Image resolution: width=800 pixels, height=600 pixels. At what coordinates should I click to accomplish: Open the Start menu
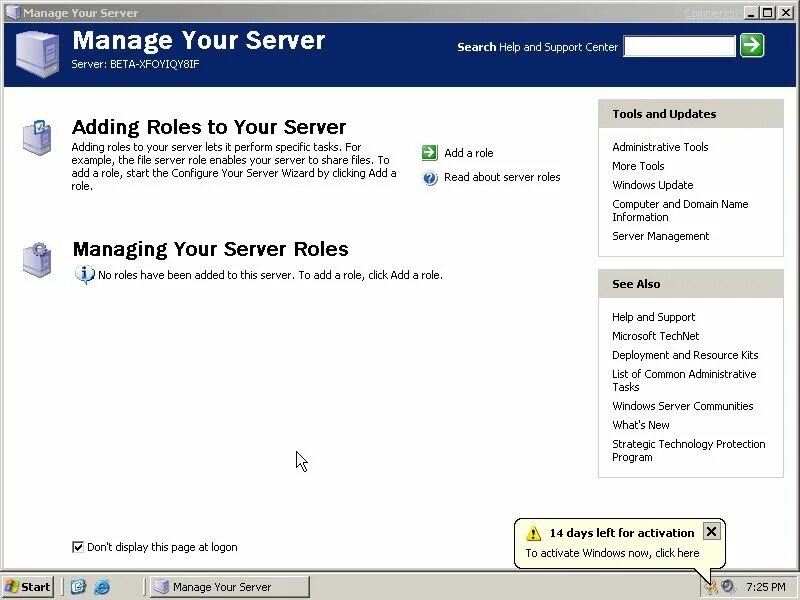[27, 587]
